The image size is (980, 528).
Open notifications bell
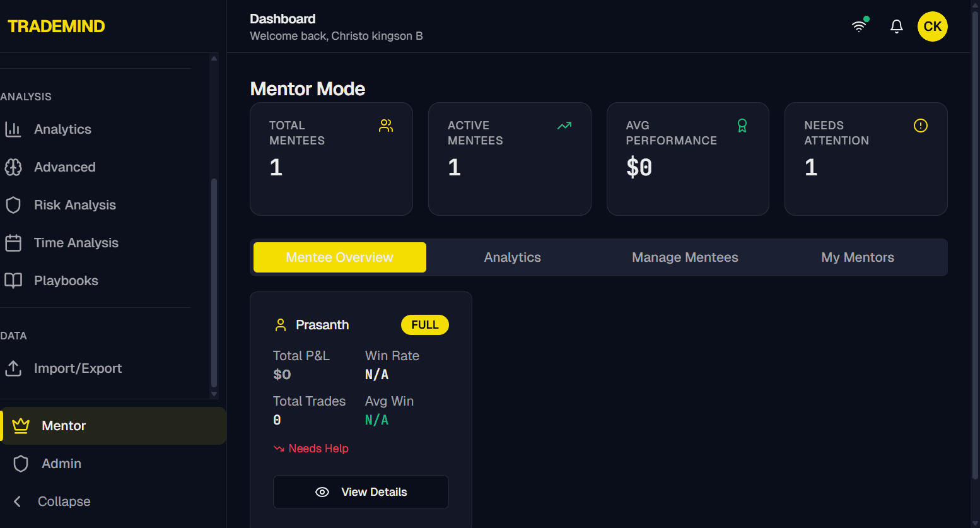point(896,26)
